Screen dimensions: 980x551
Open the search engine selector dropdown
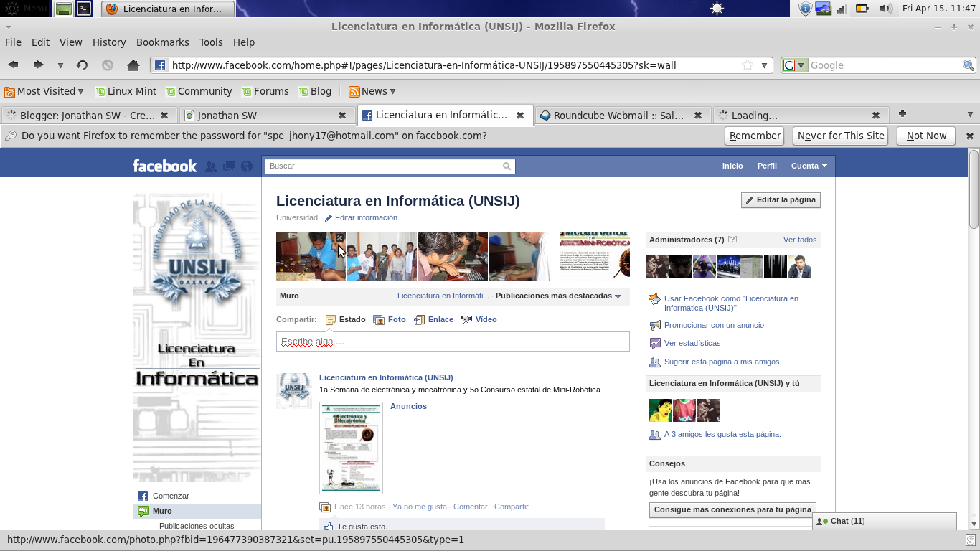794,65
